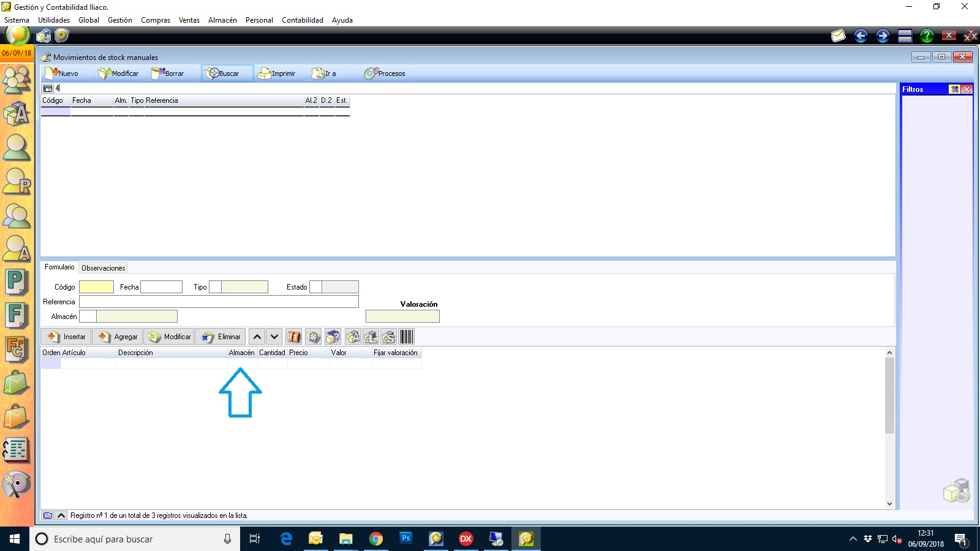Click the blue forward arrow icon
This screenshot has width=980, height=551.
tap(883, 36)
